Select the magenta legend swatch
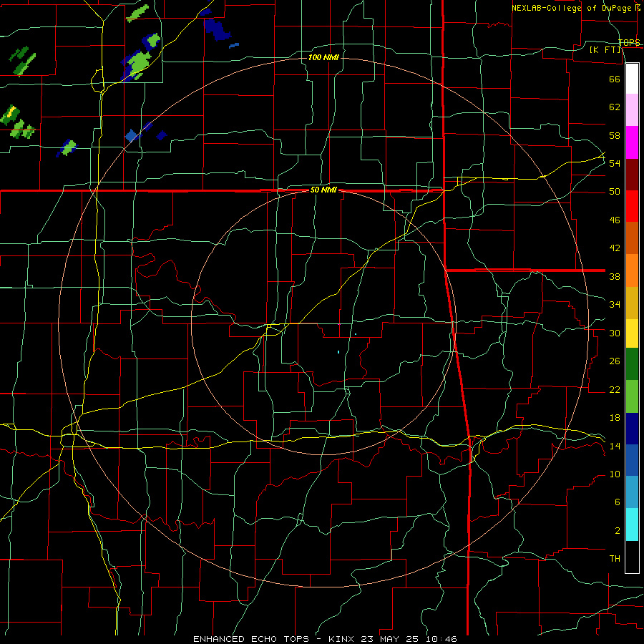This screenshot has width=644, height=644. point(632,142)
